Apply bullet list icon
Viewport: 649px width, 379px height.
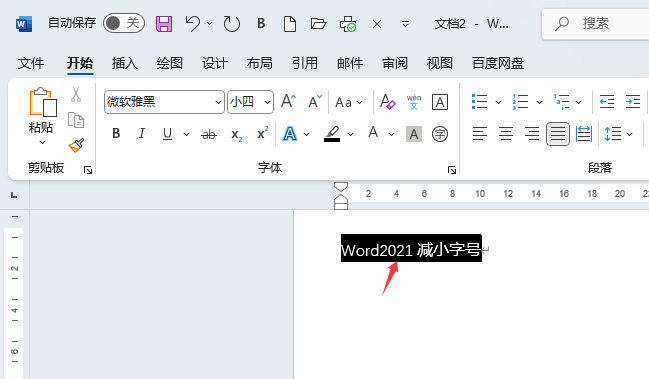[479, 102]
